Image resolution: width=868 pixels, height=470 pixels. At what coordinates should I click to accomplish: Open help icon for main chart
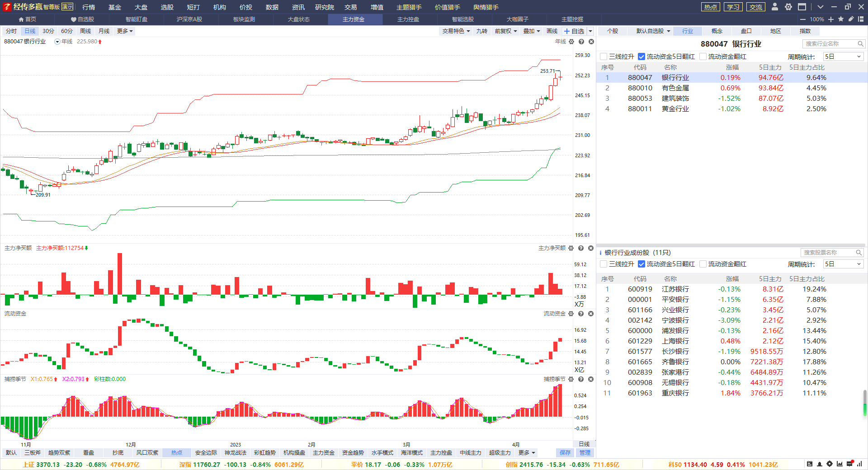coord(581,42)
